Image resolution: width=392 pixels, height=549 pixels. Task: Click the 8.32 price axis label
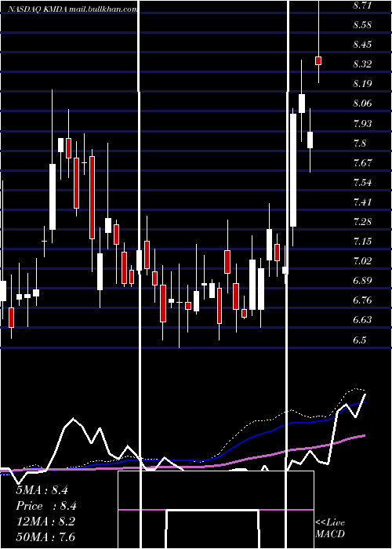point(362,64)
